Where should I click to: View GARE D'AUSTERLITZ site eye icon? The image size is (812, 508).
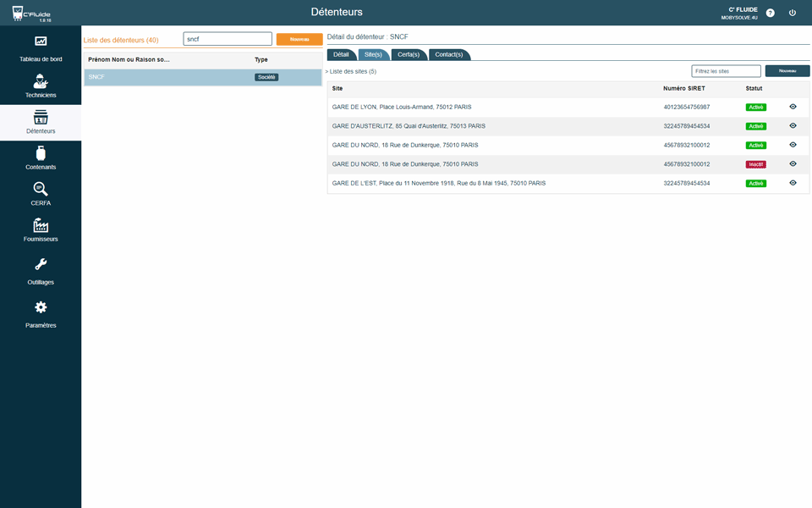tap(793, 126)
